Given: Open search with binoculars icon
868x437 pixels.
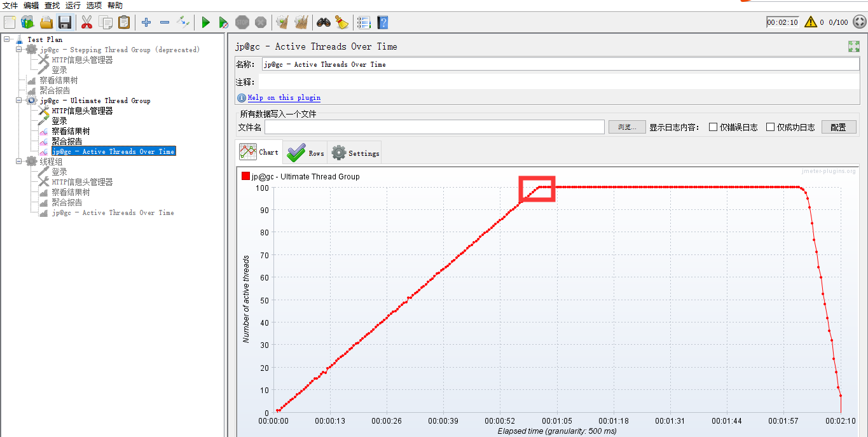Looking at the screenshot, I should point(324,22).
